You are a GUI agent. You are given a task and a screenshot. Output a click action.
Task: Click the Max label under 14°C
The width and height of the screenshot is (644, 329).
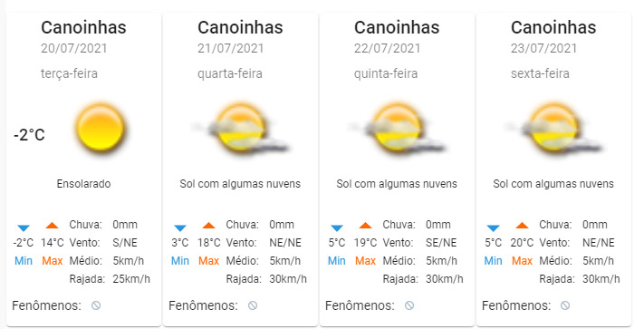pyautogui.click(x=53, y=261)
